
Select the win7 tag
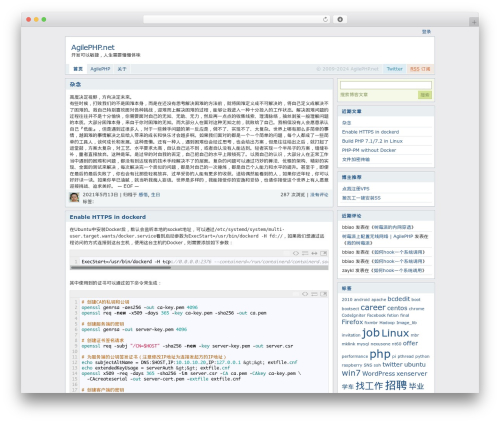[351, 373]
